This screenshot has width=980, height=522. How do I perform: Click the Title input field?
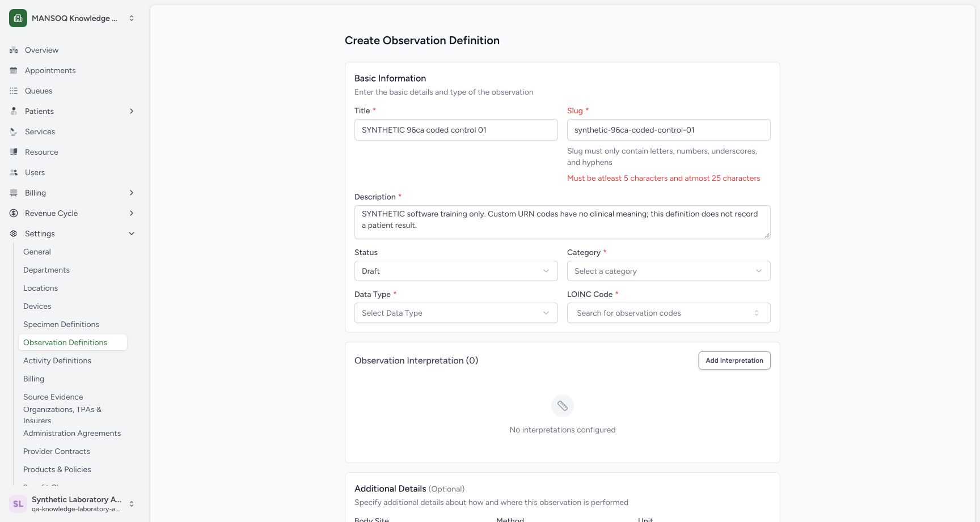(x=456, y=130)
